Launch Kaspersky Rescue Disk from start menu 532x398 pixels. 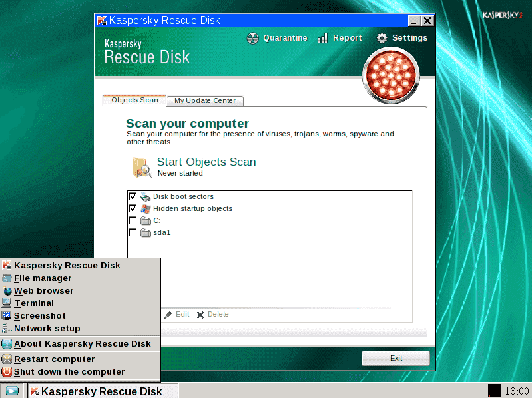tap(80, 265)
